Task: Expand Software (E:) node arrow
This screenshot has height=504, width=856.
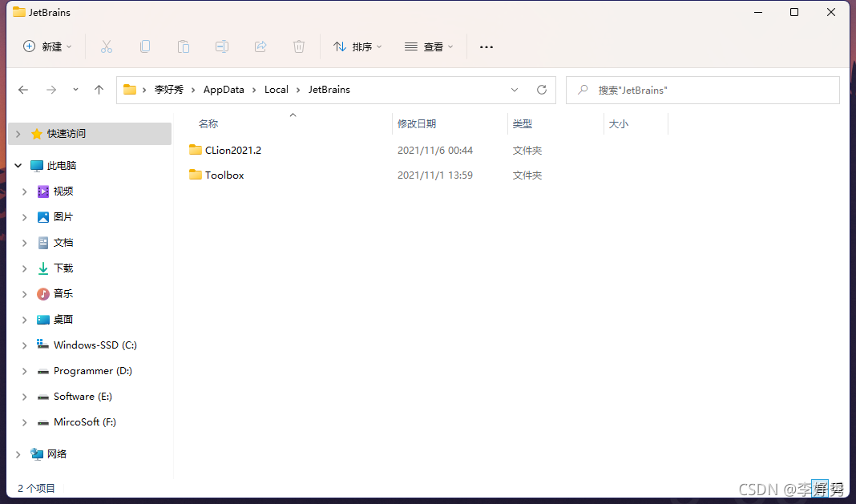Action: [x=25, y=397]
